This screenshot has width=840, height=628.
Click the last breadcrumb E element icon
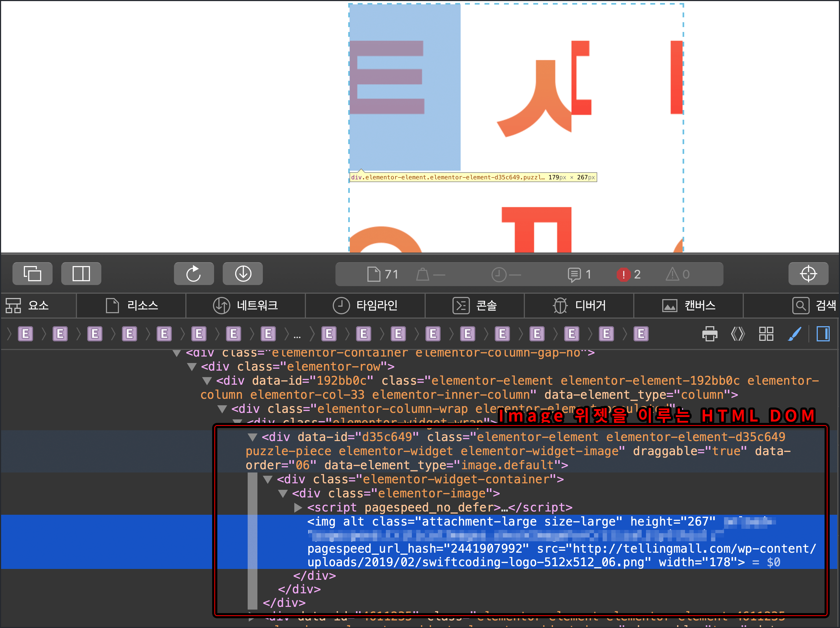pyautogui.click(x=641, y=334)
